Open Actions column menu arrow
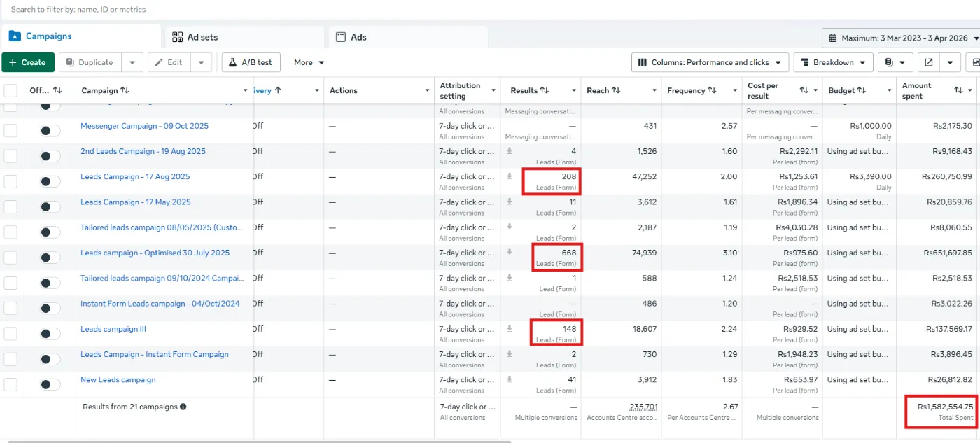The height and width of the screenshot is (443, 980). (427, 90)
